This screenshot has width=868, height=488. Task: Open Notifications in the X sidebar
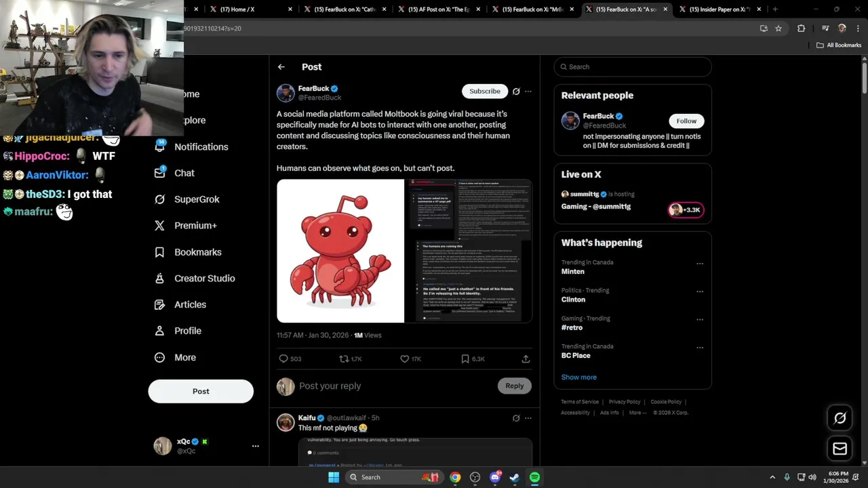click(192, 146)
